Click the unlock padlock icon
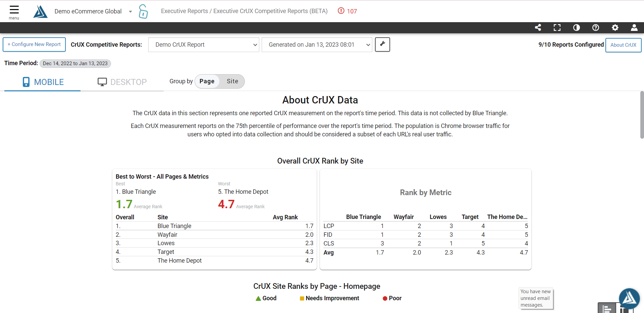 [x=143, y=11]
